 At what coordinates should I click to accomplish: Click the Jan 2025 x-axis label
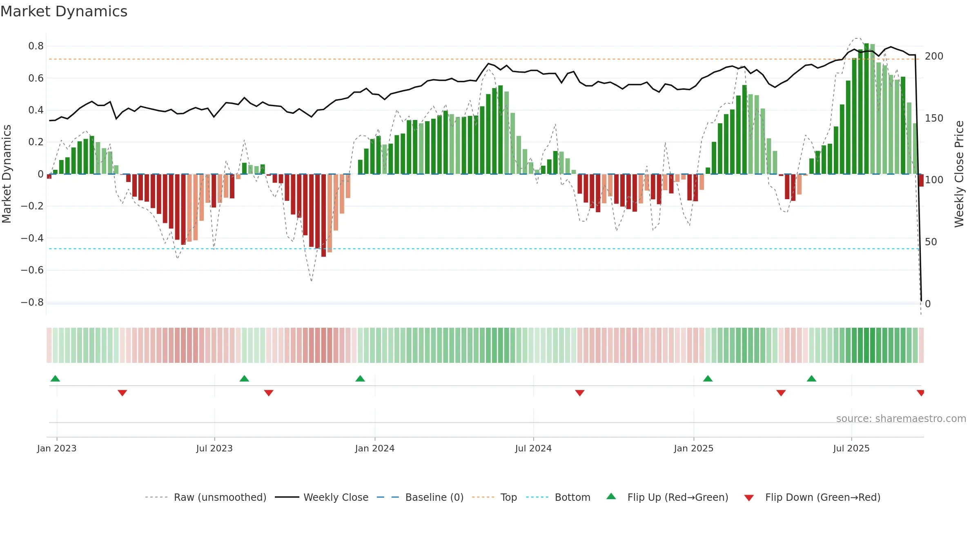(694, 448)
